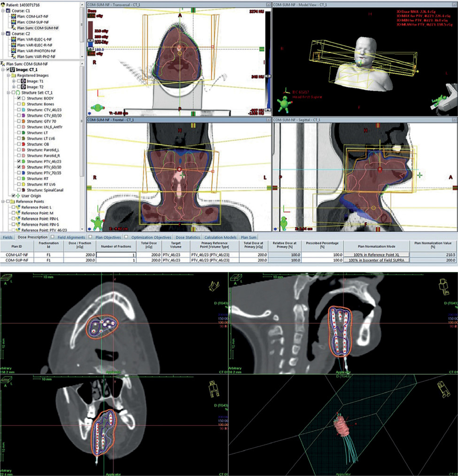Collapse the Course C1 tree node
Viewport: 458px width, 476px height.
3,11
